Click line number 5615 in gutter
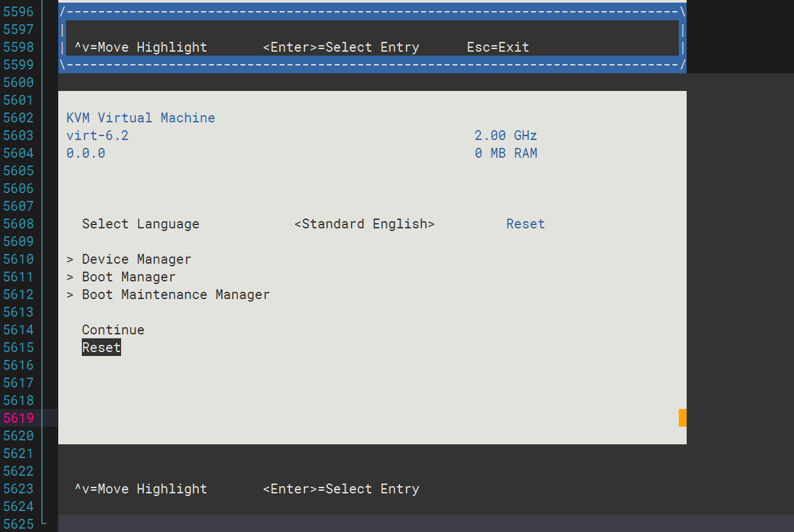This screenshot has width=794, height=532. point(18,347)
